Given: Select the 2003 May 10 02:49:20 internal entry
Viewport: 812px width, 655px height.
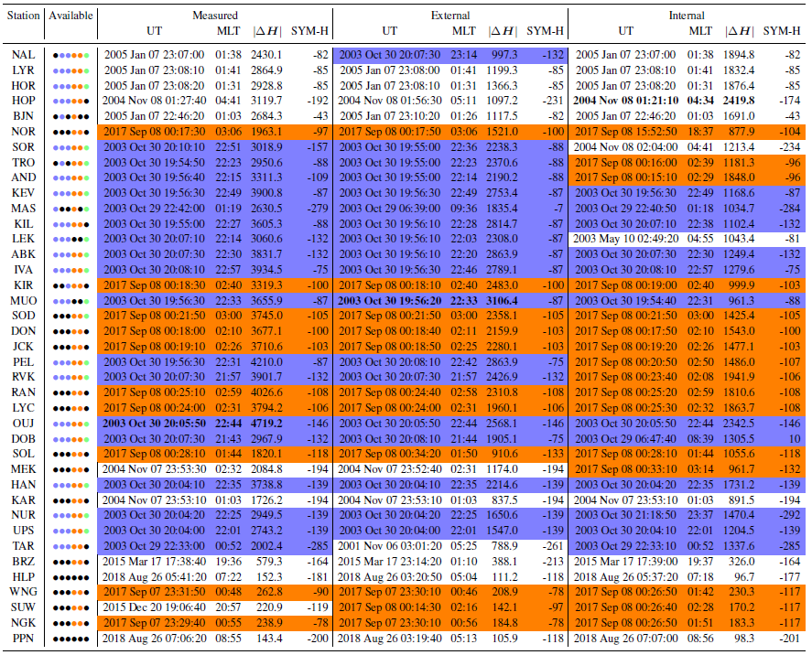Looking at the screenshot, I should (x=626, y=239).
